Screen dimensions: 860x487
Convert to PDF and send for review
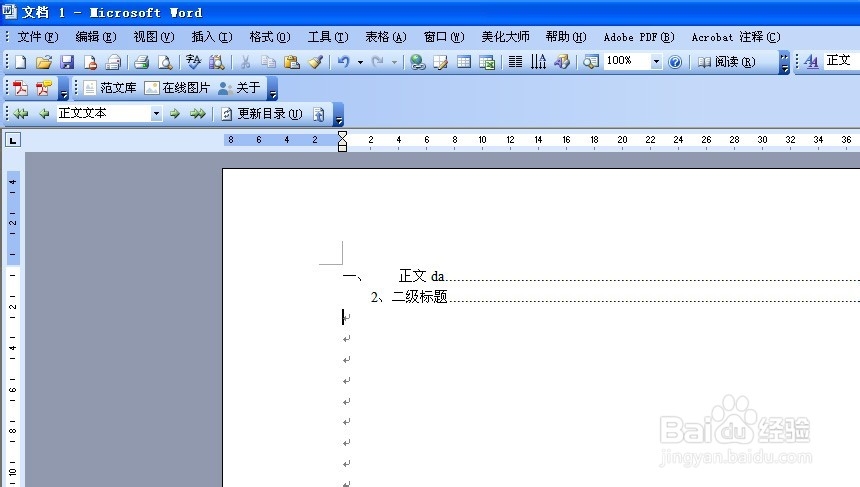43,88
